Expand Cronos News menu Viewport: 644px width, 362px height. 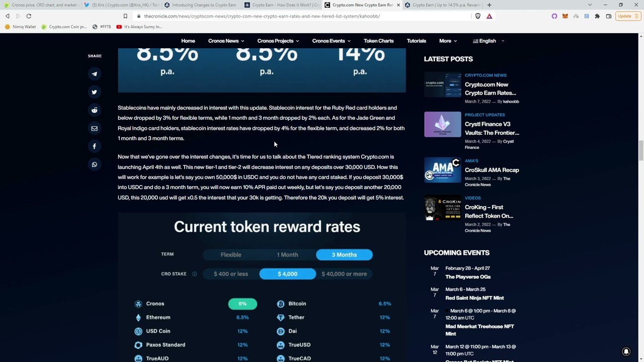click(x=226, y=41)
